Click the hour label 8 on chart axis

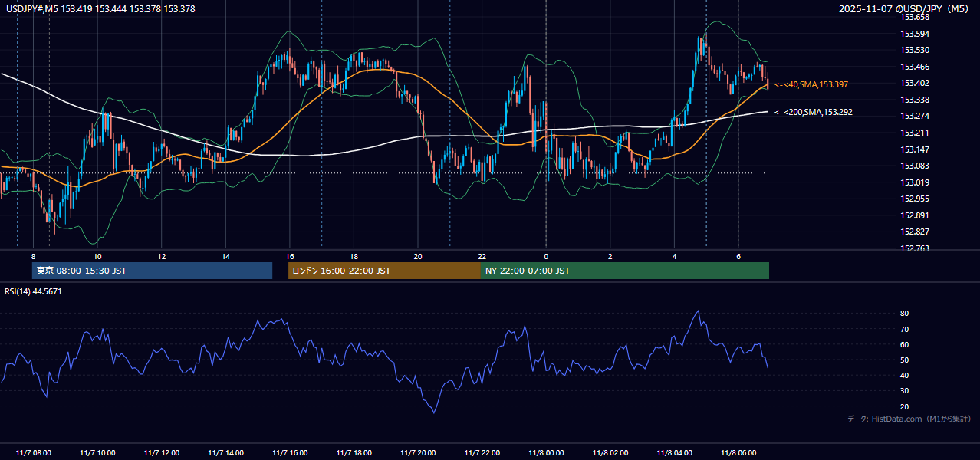coord(33,256)
